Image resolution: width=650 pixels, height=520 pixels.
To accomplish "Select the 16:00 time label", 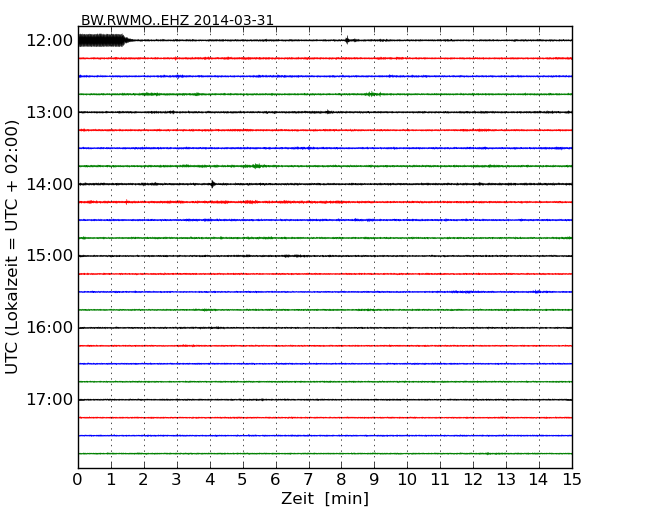I will click(x=49, y=328).
